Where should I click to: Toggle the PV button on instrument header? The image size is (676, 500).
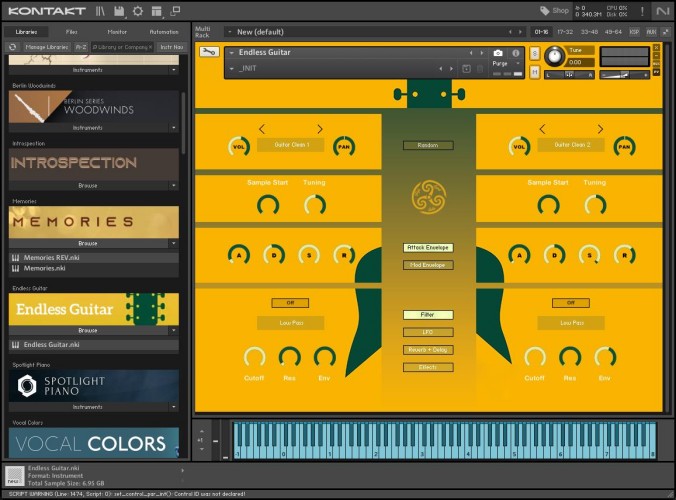click(656, 72)
